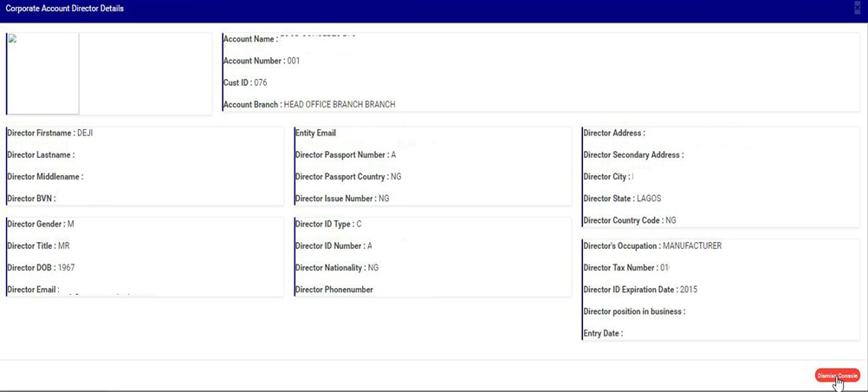Click Director's Occupation MANUFACTURER text
The image size is (868, 392).
point(652,246)
